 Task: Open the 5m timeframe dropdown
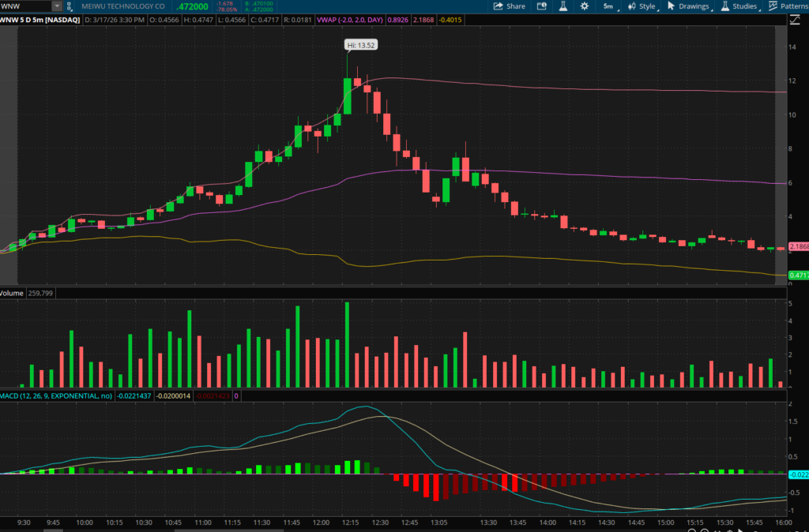(608, 6)
